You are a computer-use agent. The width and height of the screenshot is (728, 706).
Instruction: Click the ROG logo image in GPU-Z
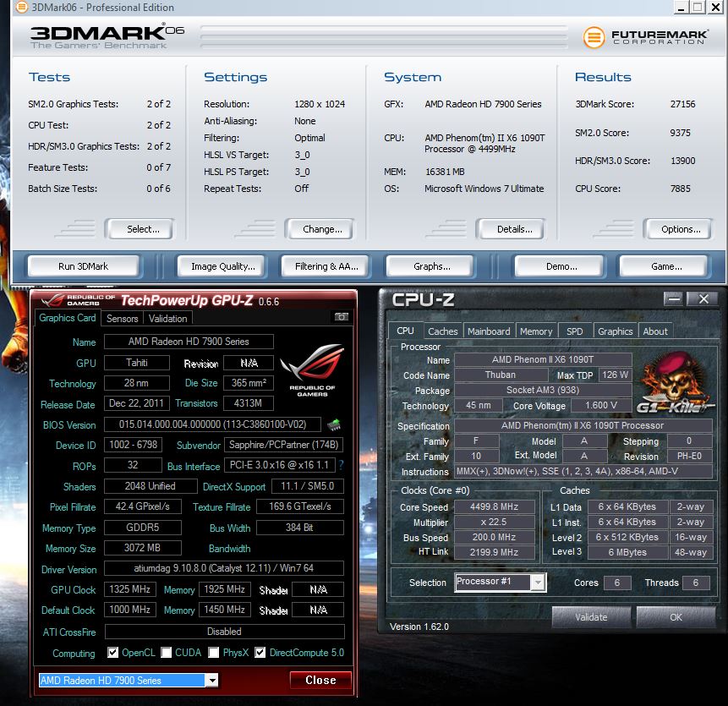pos(313,369)
